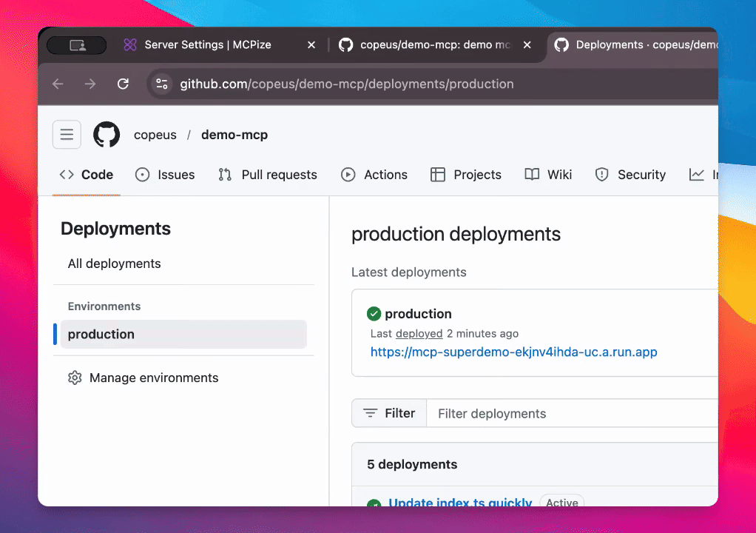The image size is (756, 533).
Task: Switch to the Issues tab
Action: click(165, 175)
